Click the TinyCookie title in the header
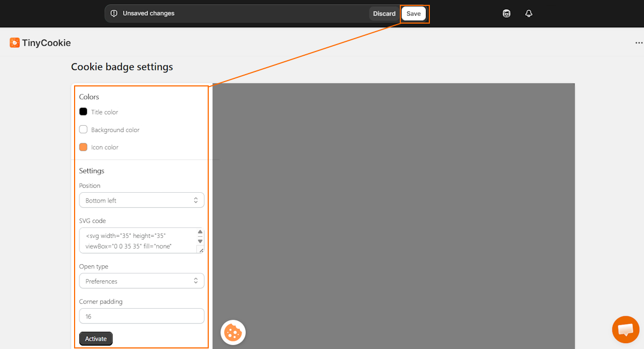 point(47,42)
